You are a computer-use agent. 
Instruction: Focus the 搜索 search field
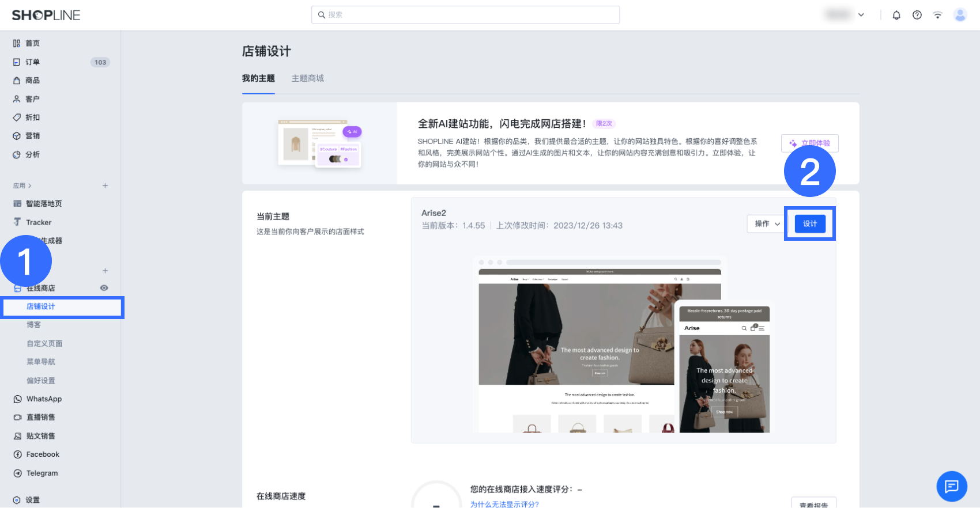465,15
